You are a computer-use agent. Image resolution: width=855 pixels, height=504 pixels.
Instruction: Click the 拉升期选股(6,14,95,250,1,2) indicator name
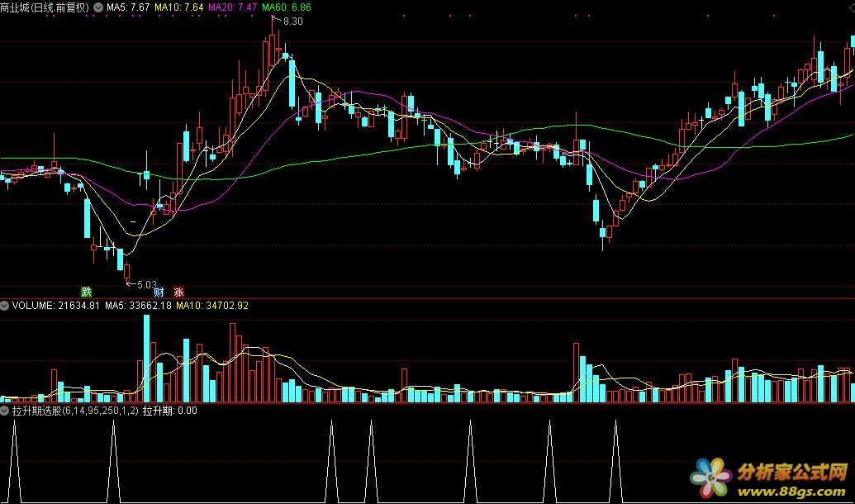[x=74, y=410]
